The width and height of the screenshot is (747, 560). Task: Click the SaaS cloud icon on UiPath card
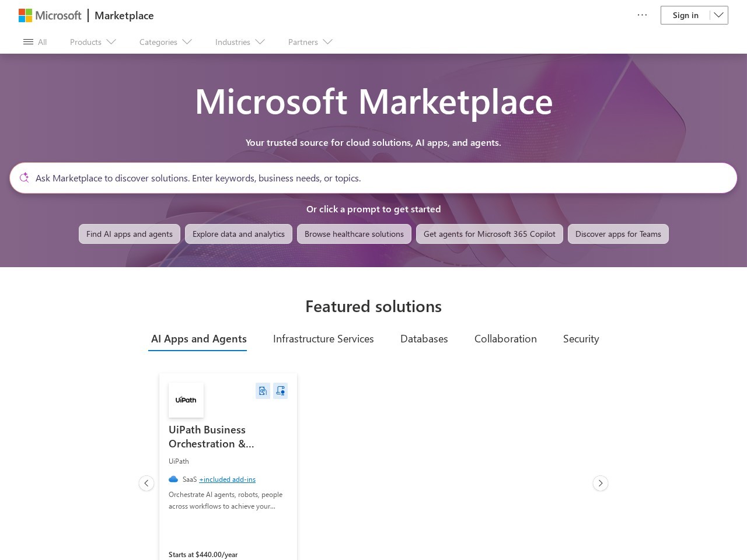pos(173,480)
